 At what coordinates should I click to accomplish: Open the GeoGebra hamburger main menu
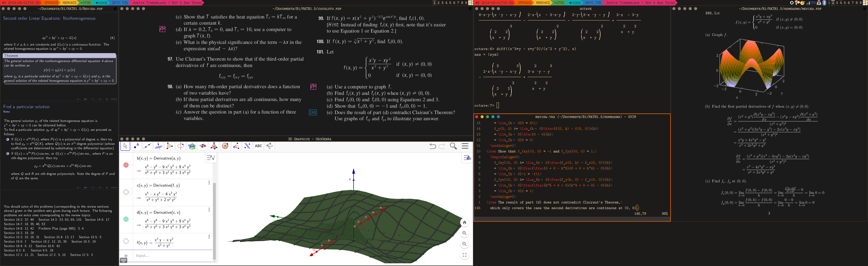[x=465, y=146]
